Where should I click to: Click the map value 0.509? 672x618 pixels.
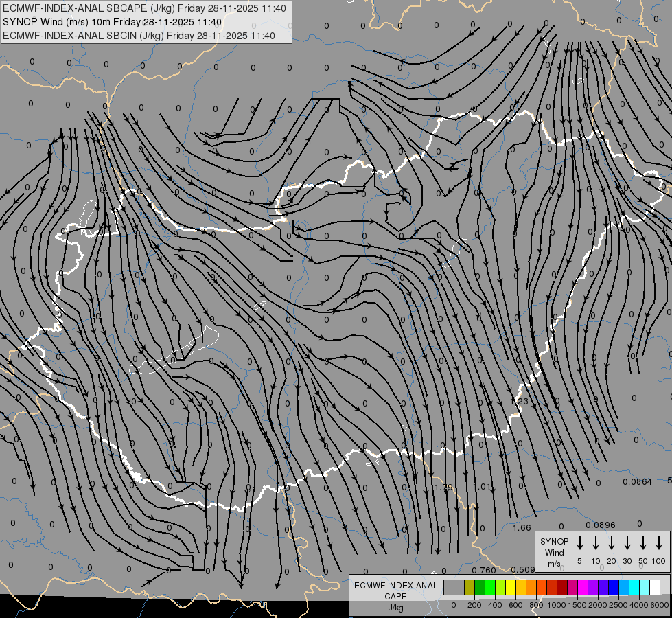coord(523,569)
